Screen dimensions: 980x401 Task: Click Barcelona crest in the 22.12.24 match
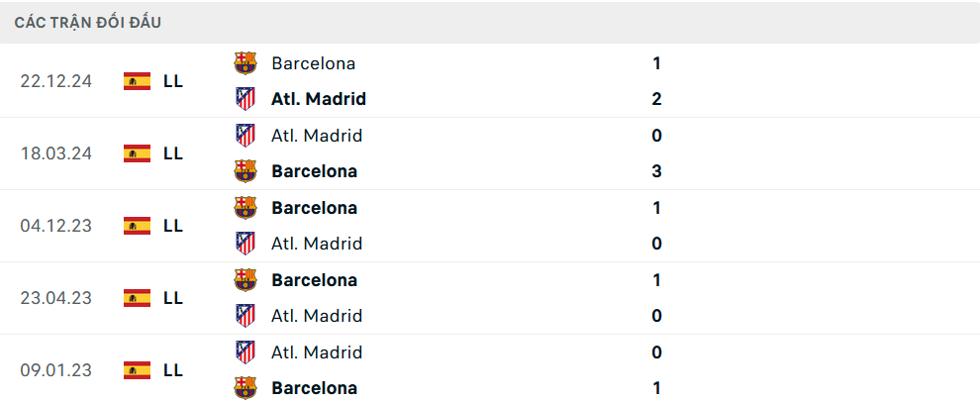click(x=245, y=63)
